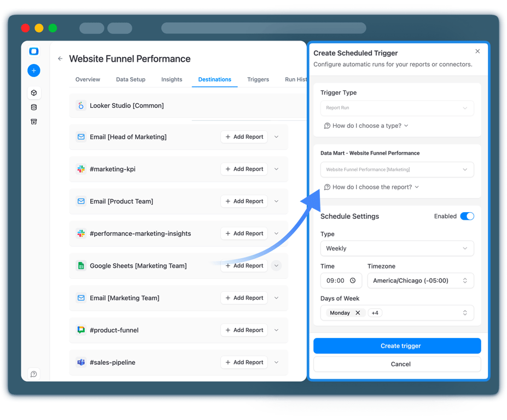Image resolution: width=507 pixels, height=420 pixels.
Task: Click help icon beside 'How do I choose a type?'
Action: point(327,126)
